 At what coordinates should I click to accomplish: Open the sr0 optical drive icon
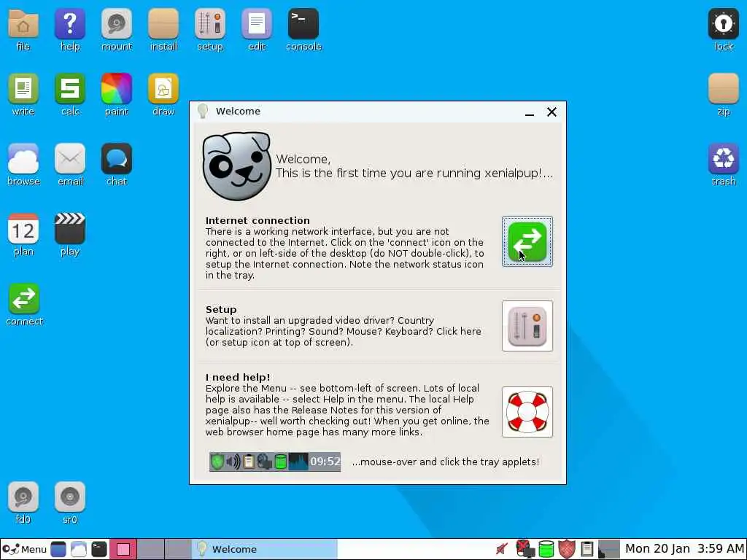point(69,497)
